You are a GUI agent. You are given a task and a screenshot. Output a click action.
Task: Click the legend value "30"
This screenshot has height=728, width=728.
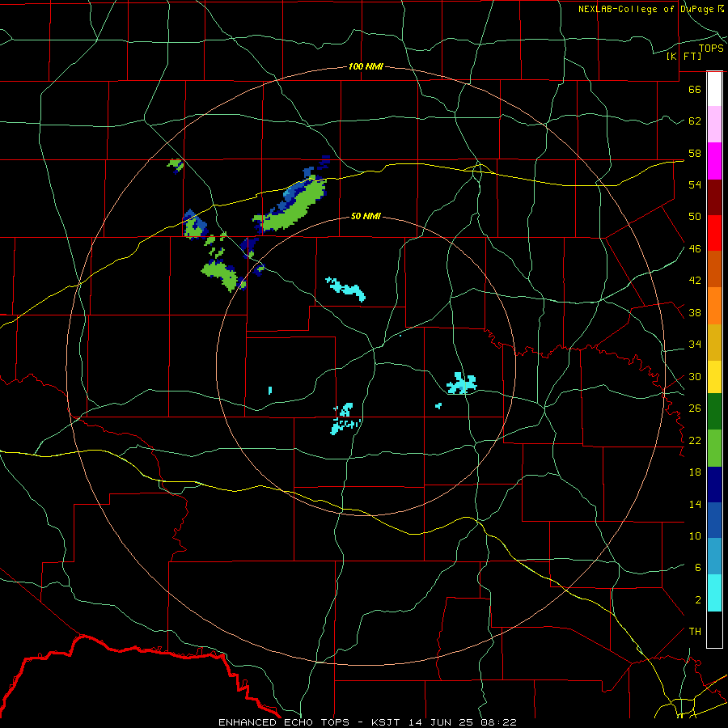pyautogui.click(x=695, y=376)
